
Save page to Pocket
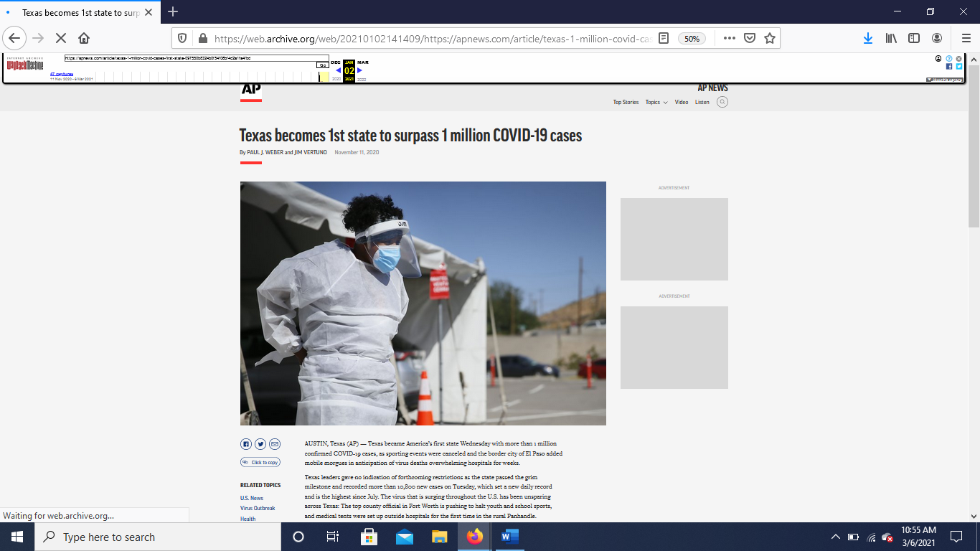(750, 38)
